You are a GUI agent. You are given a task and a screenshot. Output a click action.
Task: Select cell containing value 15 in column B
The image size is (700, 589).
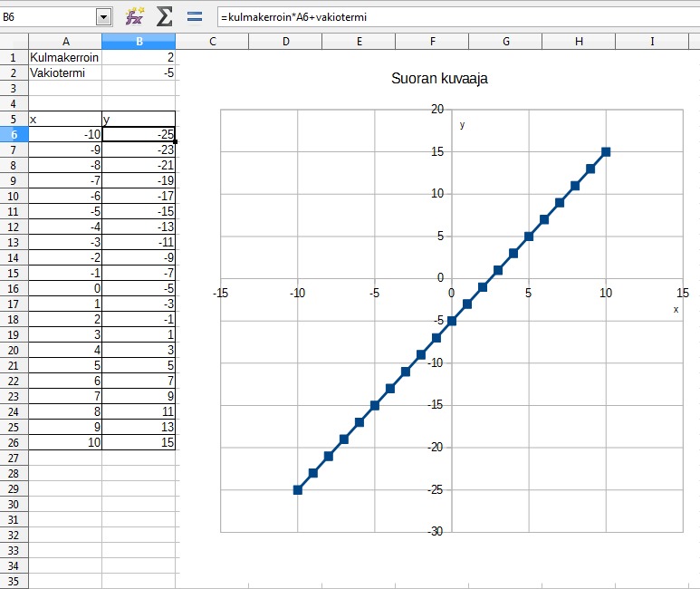pos(139,442)
